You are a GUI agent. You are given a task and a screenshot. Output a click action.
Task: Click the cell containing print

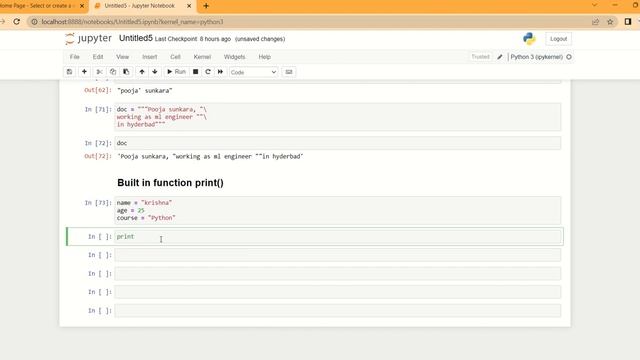coord(338,237)
